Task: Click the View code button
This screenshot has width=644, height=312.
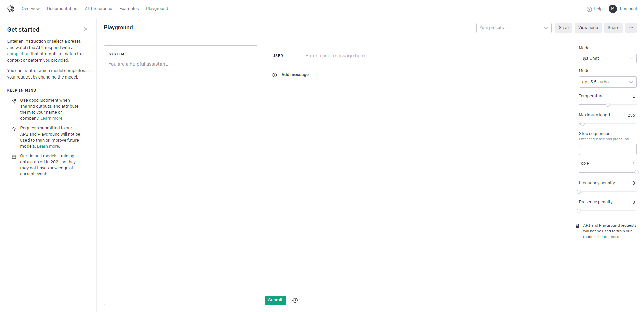Action: [x=588, y=28]
